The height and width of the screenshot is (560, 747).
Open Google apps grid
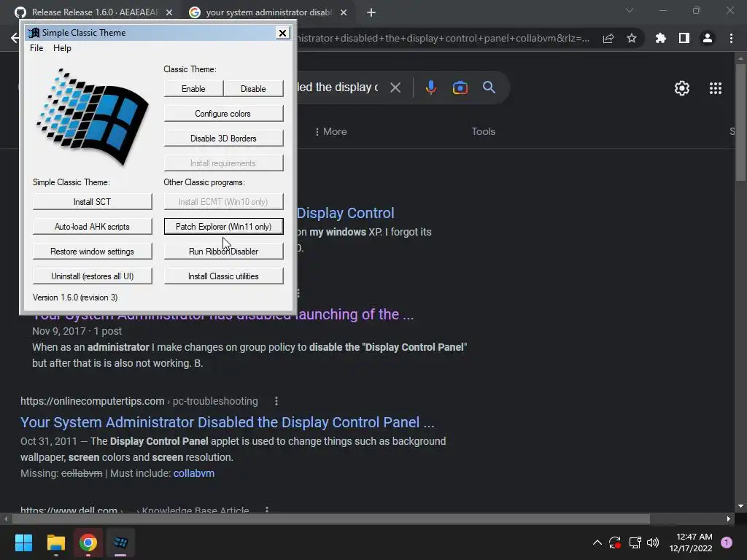tap(716, 88)
